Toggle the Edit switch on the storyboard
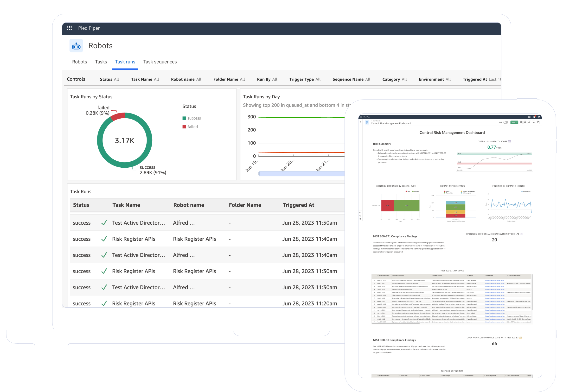The image size is (563, 392). click(x=506, y=122)
